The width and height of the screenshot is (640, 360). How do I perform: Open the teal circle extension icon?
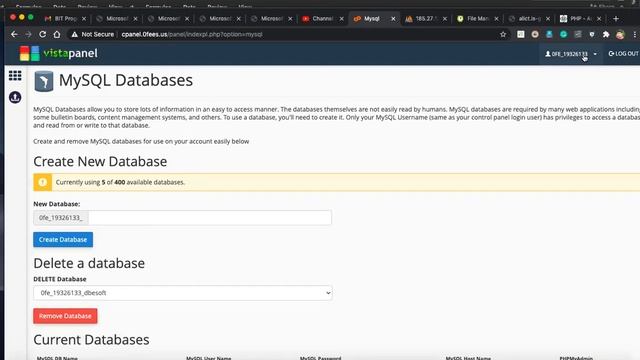pyautogui.click(x=564, y=35)
